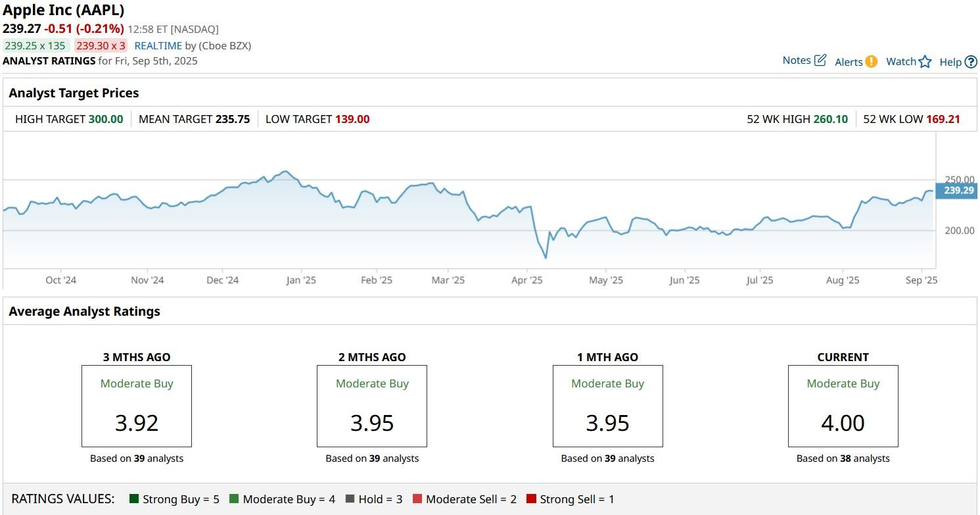The width and height of the screenshot is (980, 515).
Task: Click LOW TARGET 139.00 value
Action: click(352, 119)
